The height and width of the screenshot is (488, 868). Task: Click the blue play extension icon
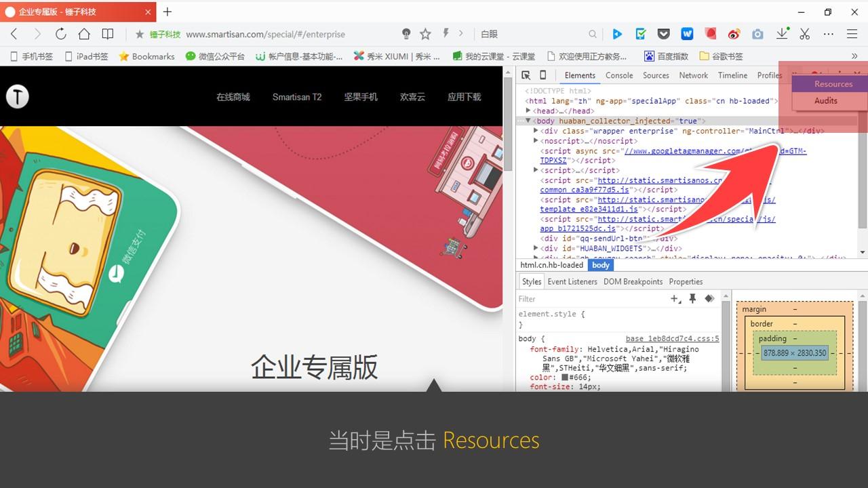point(617,34)
